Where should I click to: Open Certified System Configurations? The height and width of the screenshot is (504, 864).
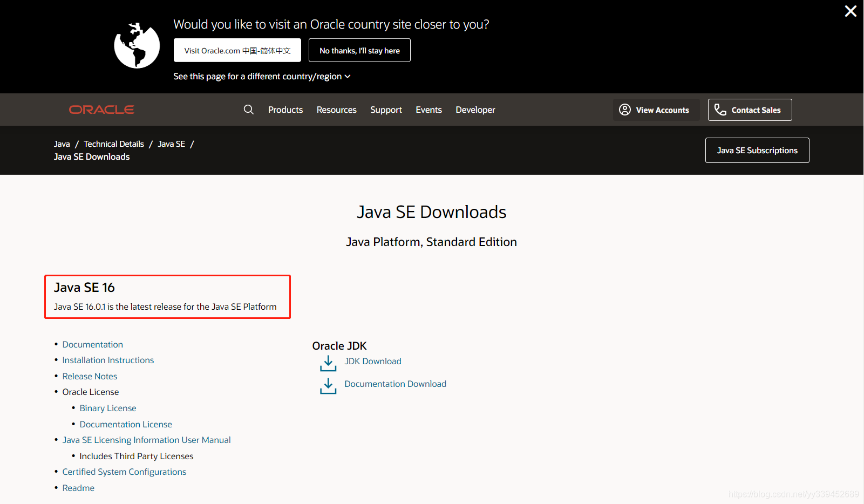[124, 472]
